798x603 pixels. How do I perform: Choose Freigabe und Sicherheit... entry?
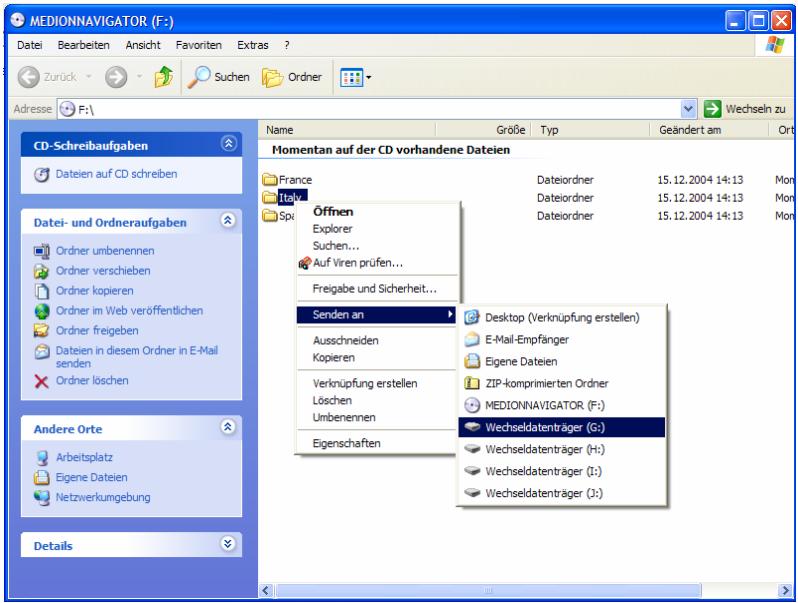pyautogui.click(x=377, y=289)
